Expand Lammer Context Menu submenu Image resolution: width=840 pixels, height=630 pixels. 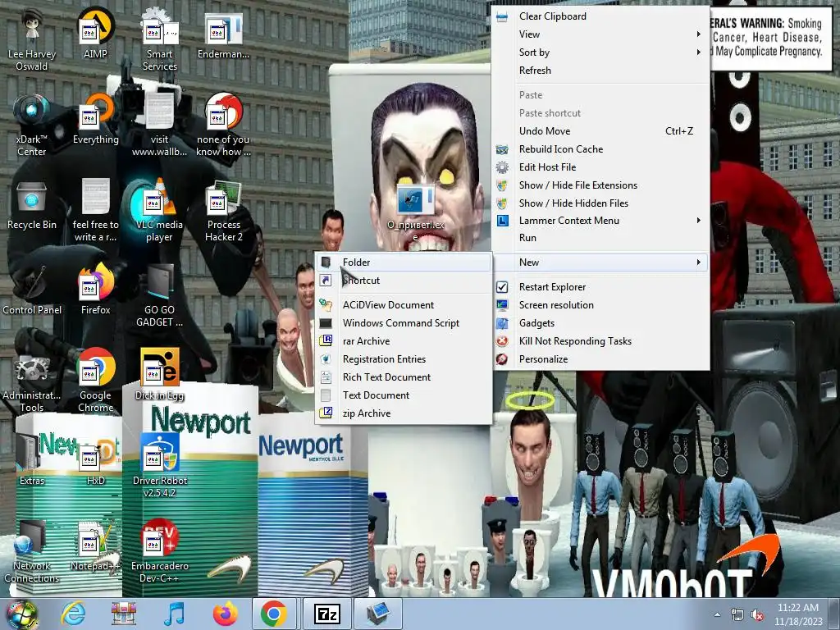click(x=601, y=220)
